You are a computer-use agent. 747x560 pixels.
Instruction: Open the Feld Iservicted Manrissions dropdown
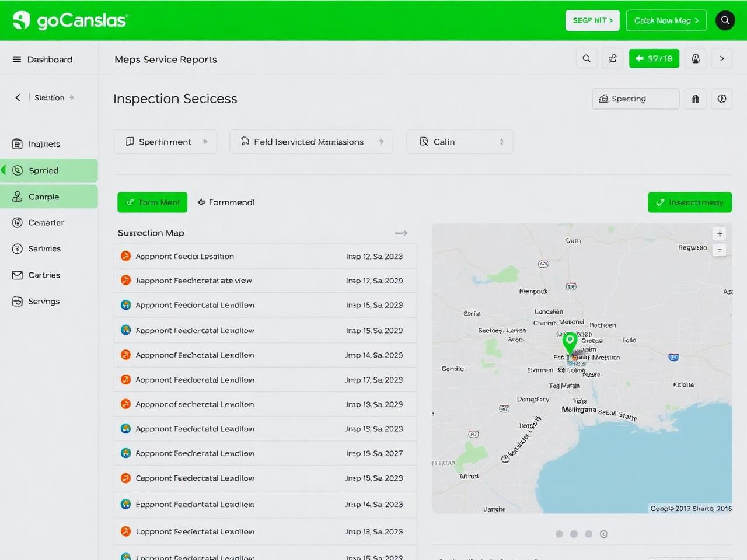coord(311,142)
